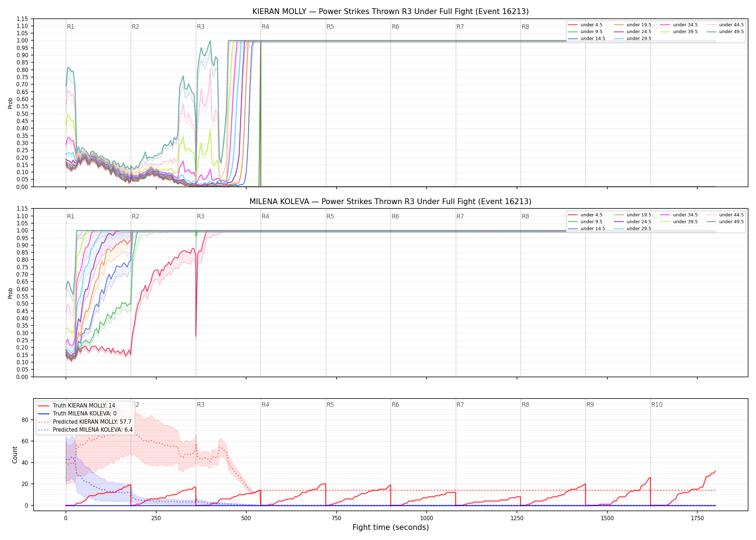The height and width of the screenshot is (540, 756).
Task: Click the R10 round marker in bottom chart
Action: 657,405
